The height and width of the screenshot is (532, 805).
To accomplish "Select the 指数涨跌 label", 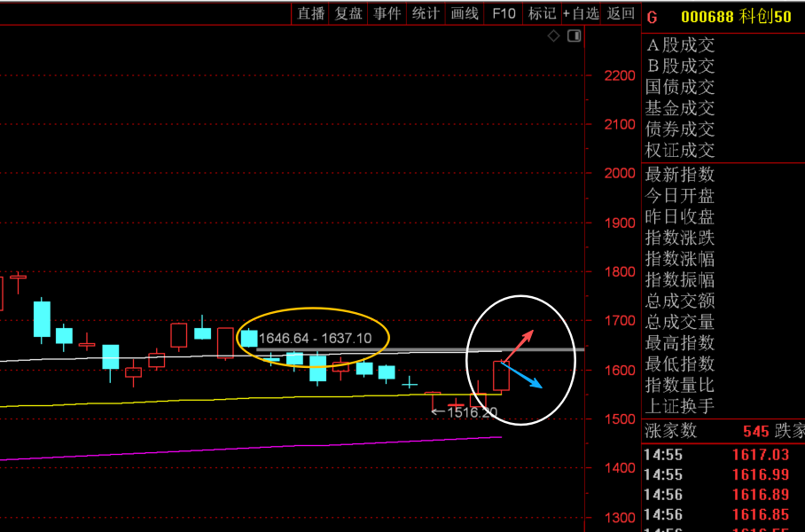I will click(680, 238).
